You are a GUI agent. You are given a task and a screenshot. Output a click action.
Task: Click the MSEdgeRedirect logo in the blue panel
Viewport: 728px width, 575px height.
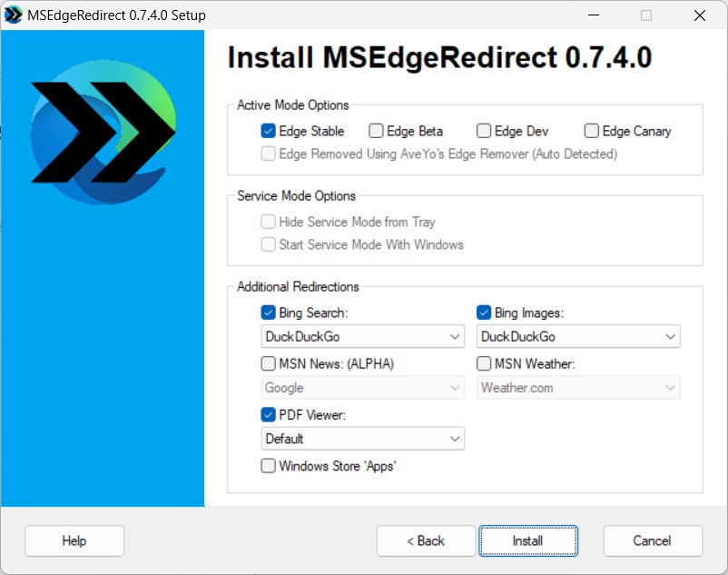click(102, 134)
